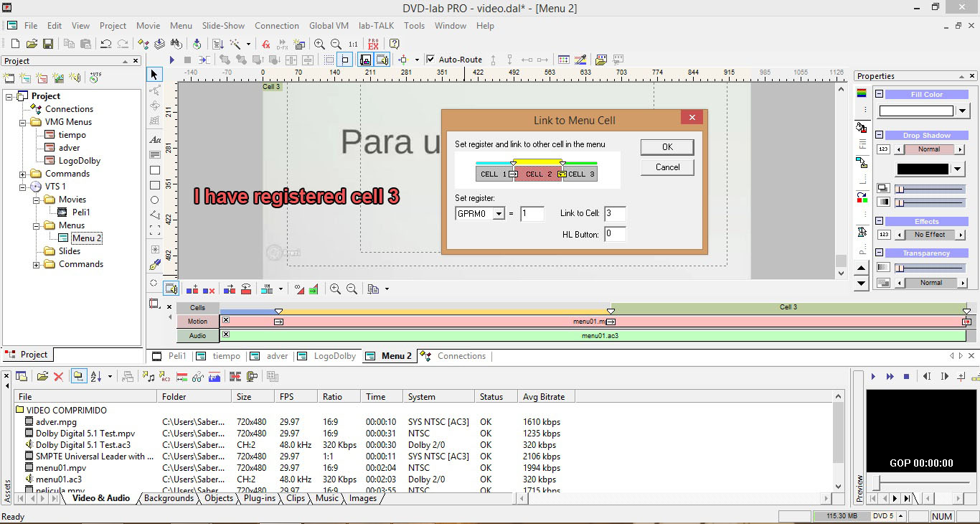
Task: Click the text tool icon in left toolbox
Action: coord(154,140)
